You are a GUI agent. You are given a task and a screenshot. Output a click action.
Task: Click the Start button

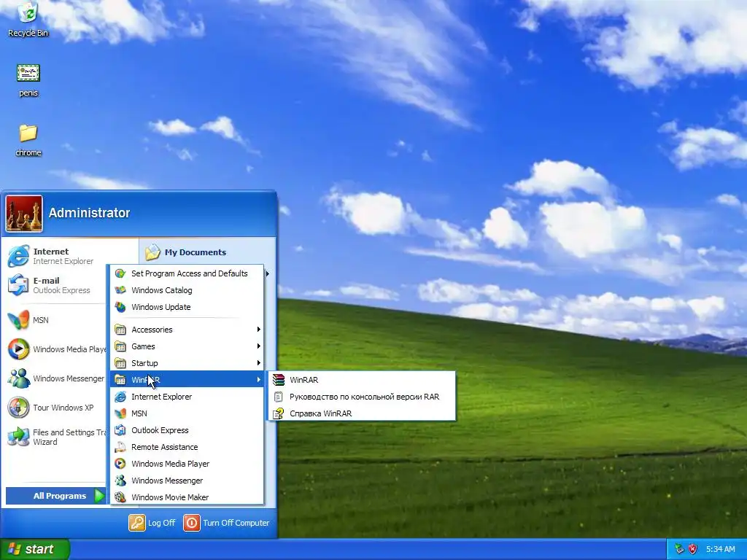tap(34, 549)
